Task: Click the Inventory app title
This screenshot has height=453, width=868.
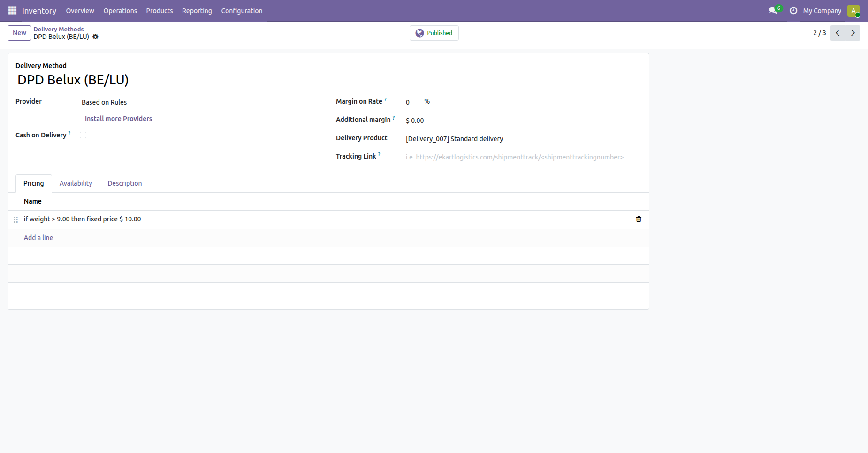Action: coord(39,10)
